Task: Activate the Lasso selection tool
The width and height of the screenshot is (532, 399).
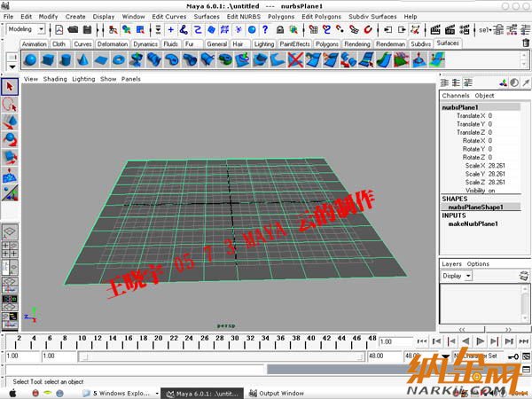Action: point(10,105)
